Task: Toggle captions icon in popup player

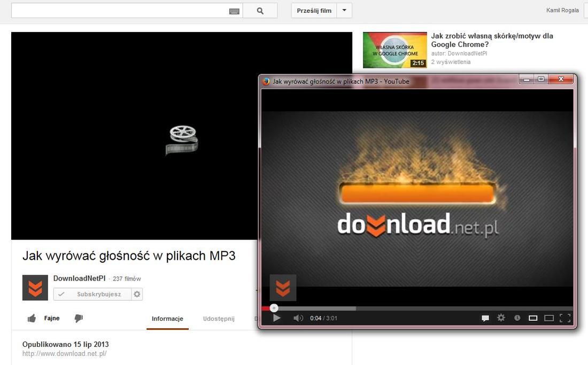Action: click(485, 318)
